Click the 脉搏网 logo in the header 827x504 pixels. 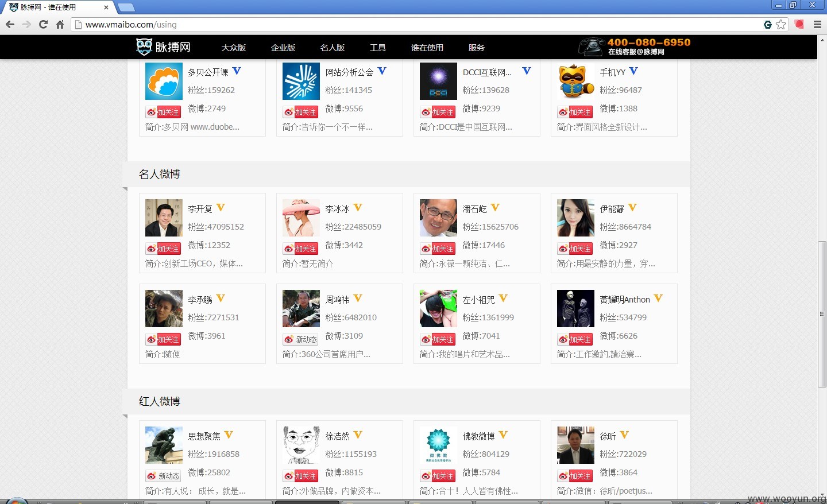pos(163,47)
